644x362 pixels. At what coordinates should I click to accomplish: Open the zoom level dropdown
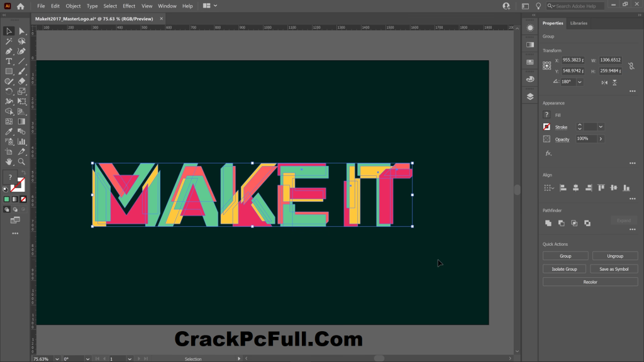pyautogui.click(x=57, y=359)
